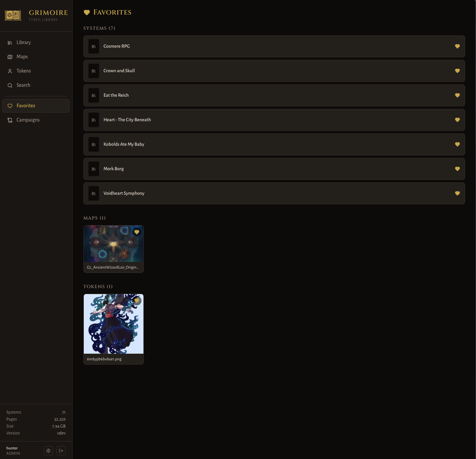The image size is (476, 459).
Task: Open Heart - The City Beneath
Action: [274, 120]
